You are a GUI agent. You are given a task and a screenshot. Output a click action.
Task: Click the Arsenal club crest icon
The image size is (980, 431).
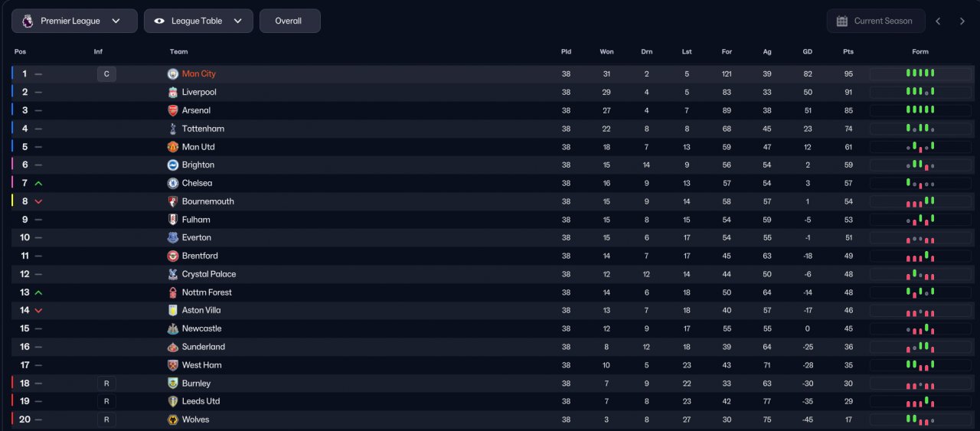tap(172, 110)
